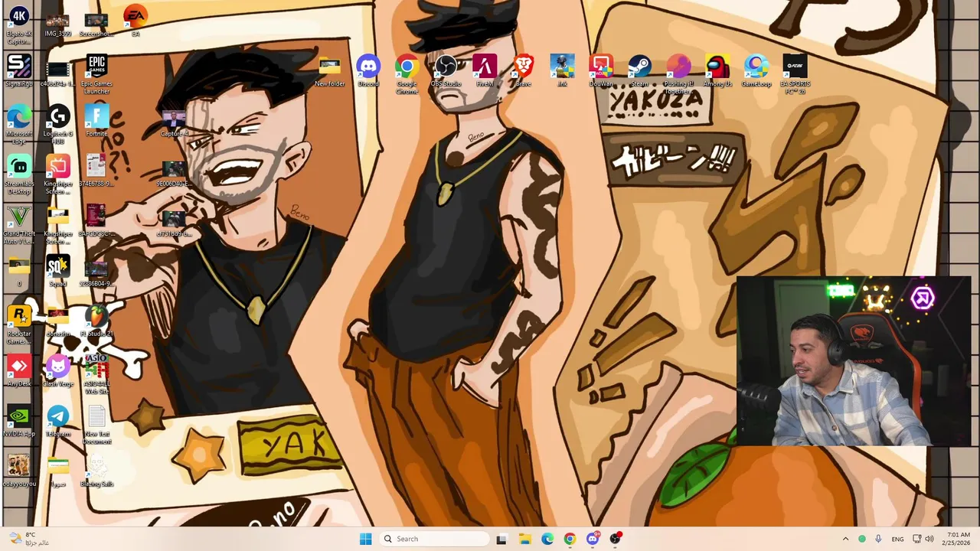The image size is (980, 551).
Task: Select the New folder on desktop
Action: pos(329,70)
